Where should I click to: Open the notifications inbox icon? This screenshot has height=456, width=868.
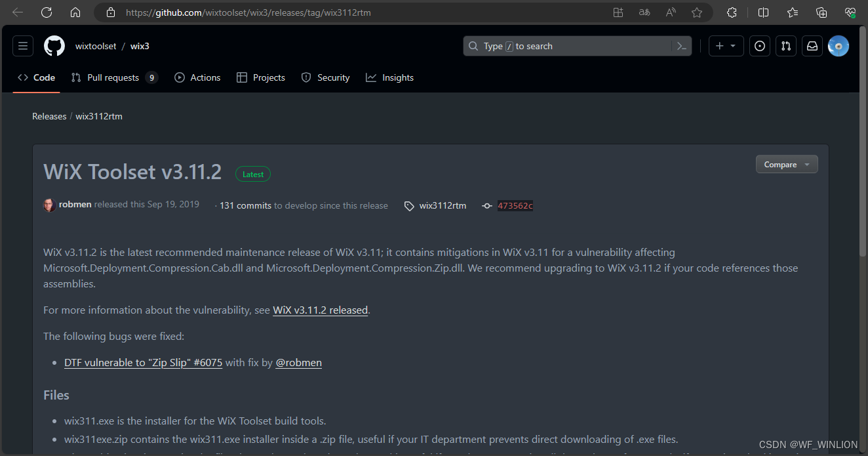click(812, 46)
